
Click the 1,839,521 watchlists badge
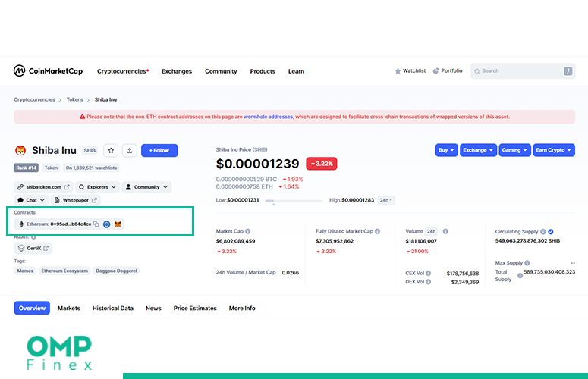point(91,168)
